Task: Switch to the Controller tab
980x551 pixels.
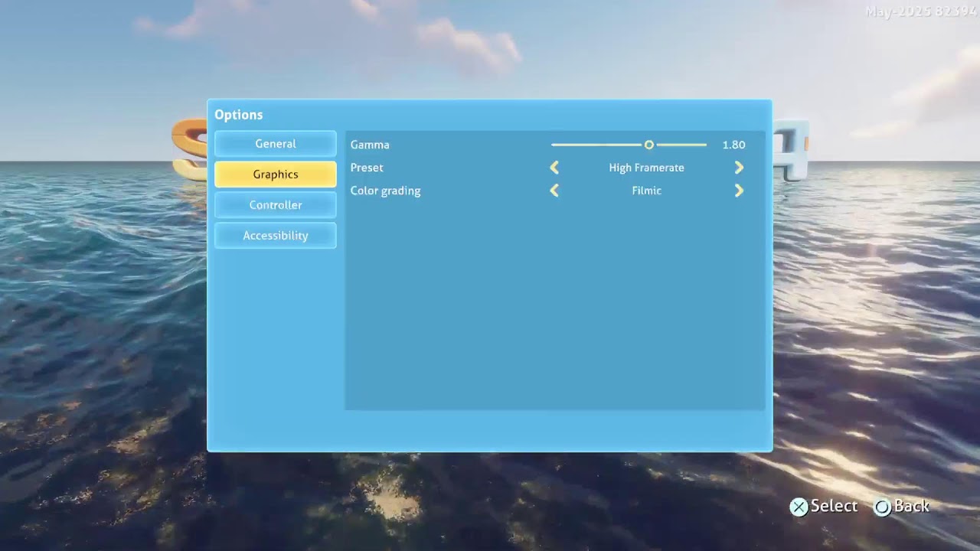Action: [x=276, y=205]
